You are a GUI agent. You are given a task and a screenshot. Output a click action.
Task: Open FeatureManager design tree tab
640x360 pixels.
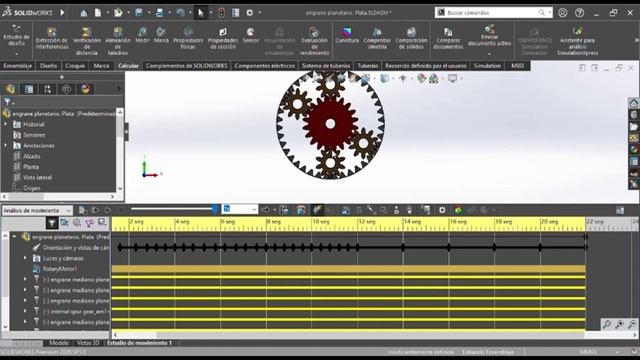[x=10, y=89]
